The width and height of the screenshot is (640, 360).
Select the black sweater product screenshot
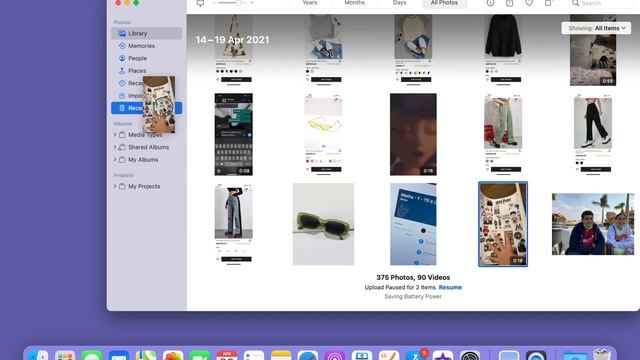503,50
